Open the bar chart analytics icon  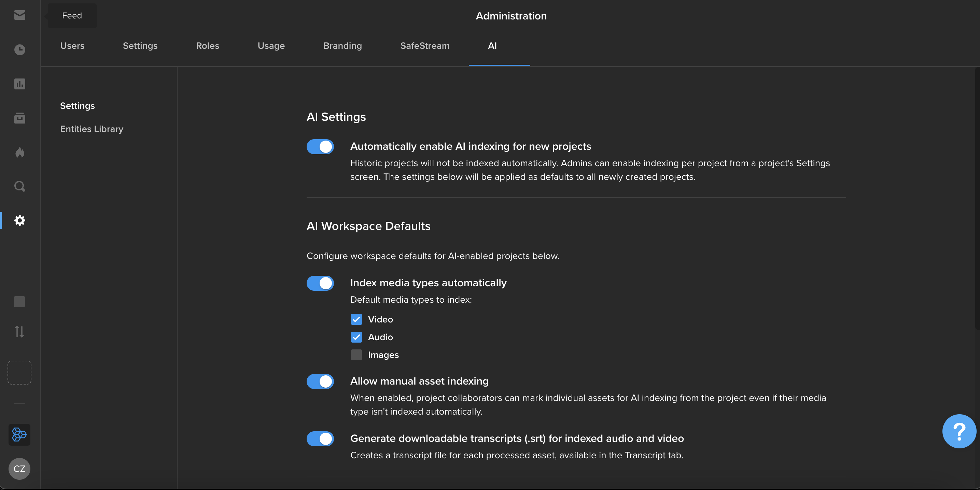point(19,84)
